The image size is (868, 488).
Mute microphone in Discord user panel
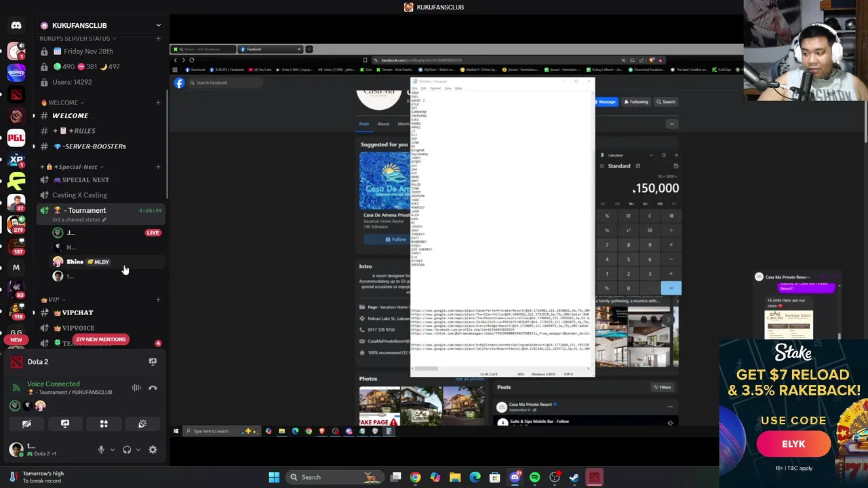click(x=101, y=449)
